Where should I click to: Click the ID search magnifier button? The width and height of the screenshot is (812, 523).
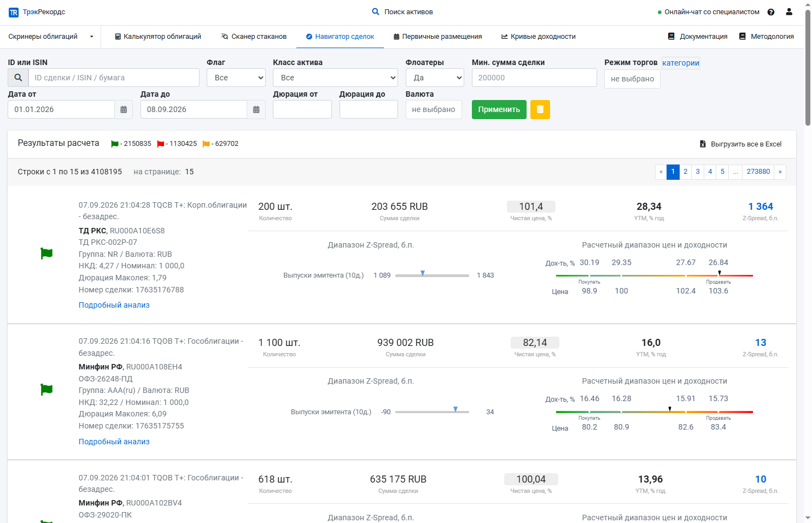click(18, 78)
